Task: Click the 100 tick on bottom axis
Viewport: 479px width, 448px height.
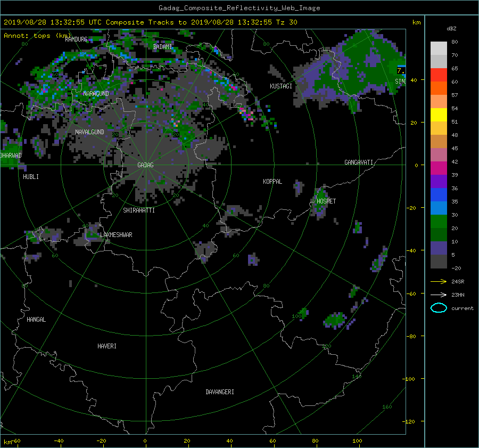Action: point(357,441)
